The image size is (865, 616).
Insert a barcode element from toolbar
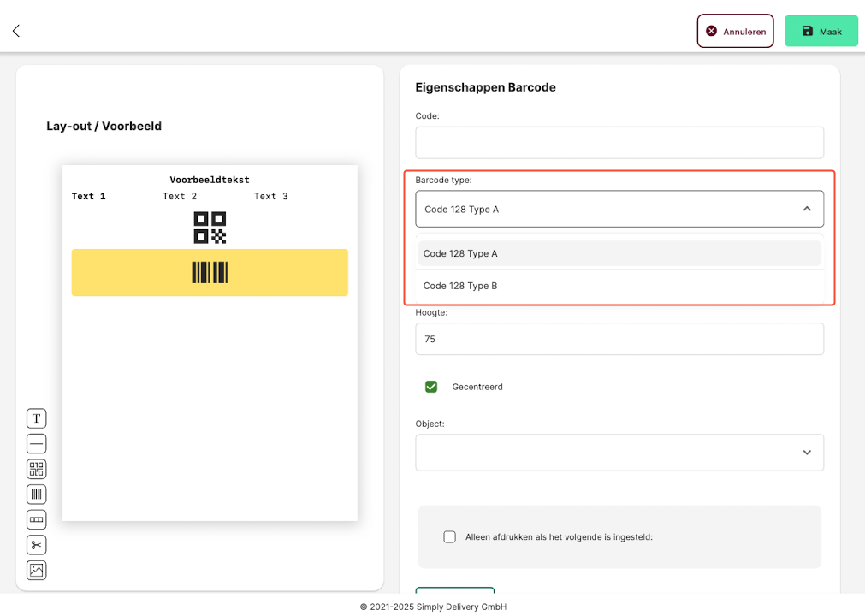click(x=37, y=495)
